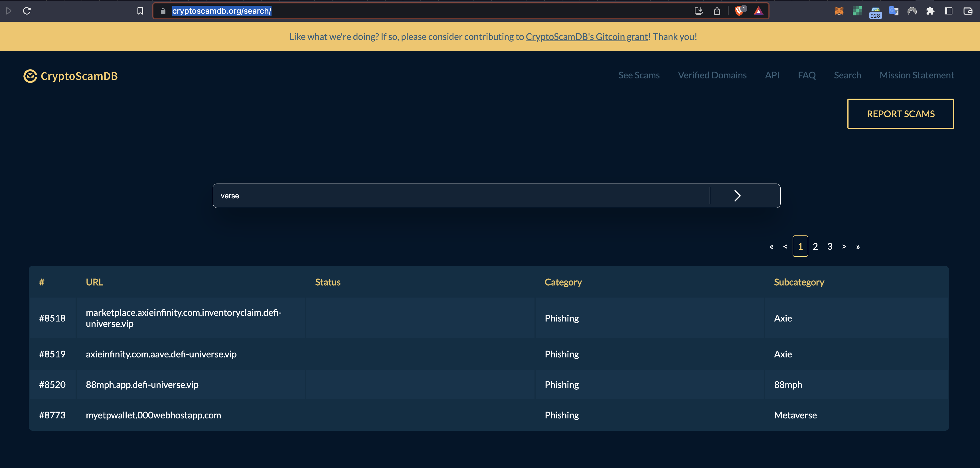Click the CryptoScamDB logo
Viewport: 980px width, 468px height.
(71, 76)
